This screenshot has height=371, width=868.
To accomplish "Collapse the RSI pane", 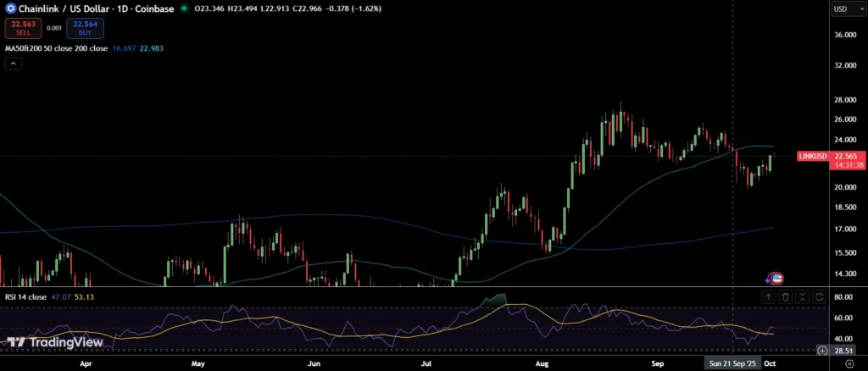I will [803, 297].
